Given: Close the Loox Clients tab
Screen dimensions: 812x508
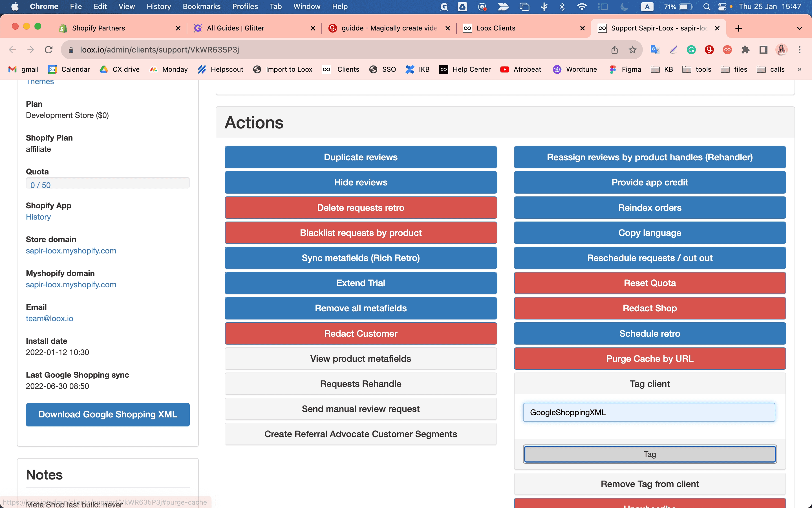Looking at the screenshot, I should coord(582,28).
